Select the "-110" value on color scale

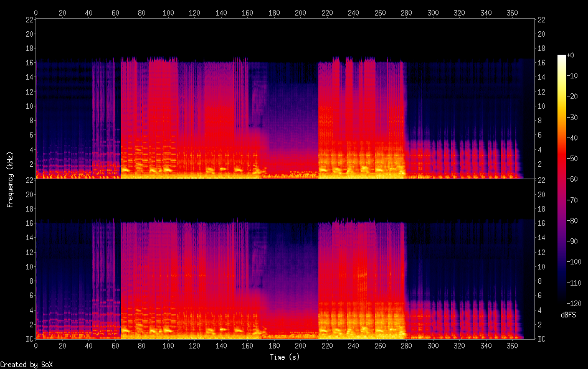pos(574,283)
